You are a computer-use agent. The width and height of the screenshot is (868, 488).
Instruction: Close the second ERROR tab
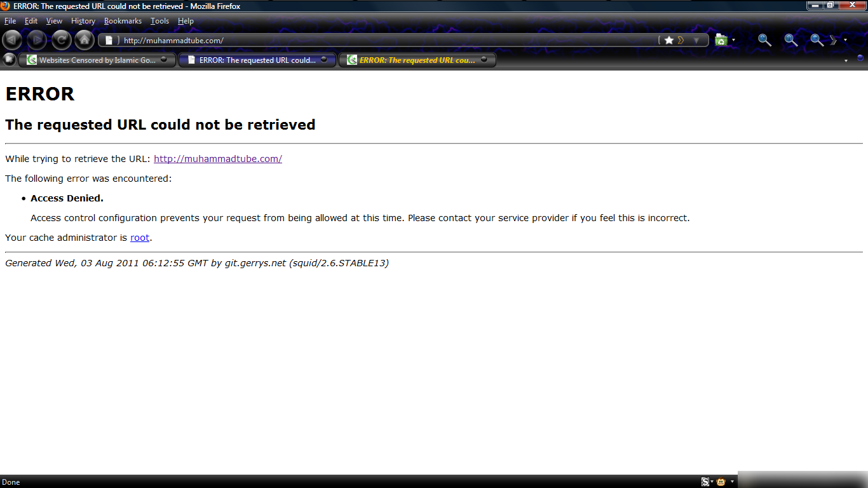pos(484,60)
